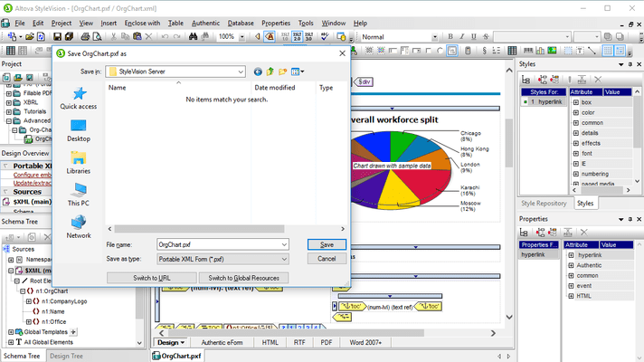This screenshot has height=362, width=644.
Task: Click the Configure embedded link in Design Overview
Action: (25, 174)
